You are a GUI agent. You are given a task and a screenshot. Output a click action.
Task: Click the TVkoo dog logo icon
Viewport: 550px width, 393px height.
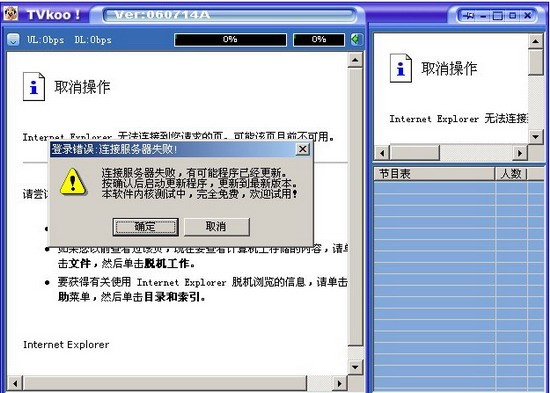(11, 14)
